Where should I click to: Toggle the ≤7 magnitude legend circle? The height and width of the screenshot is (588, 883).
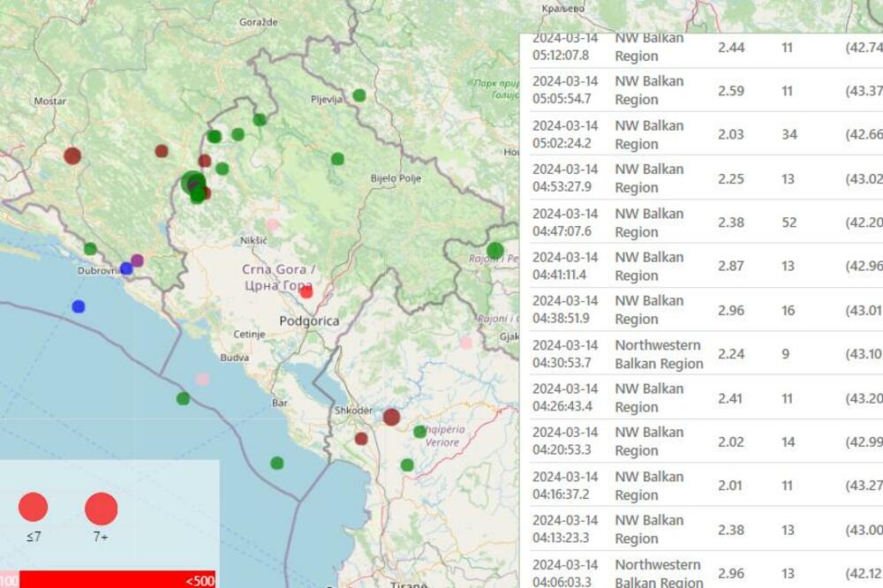(34, 508)
